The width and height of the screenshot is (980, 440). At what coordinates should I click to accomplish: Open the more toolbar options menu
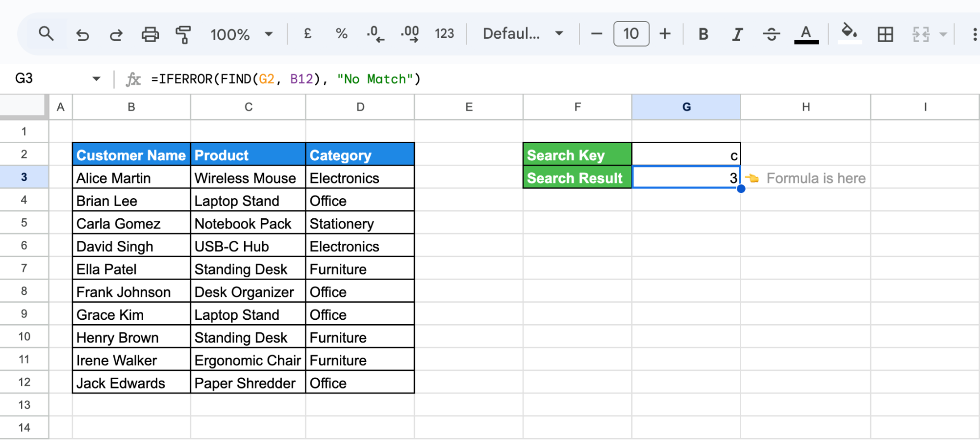(974, 34)
